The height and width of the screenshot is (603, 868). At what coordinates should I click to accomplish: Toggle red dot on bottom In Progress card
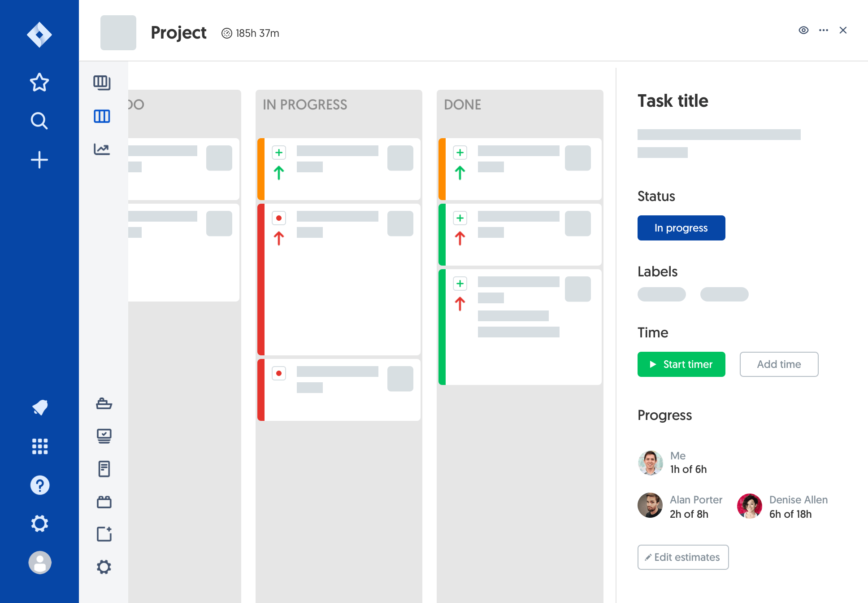(279, 373)
